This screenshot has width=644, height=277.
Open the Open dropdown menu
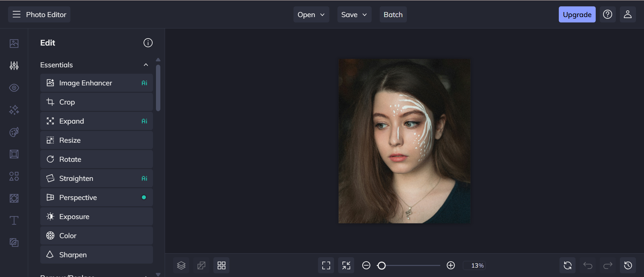(311, 15)
